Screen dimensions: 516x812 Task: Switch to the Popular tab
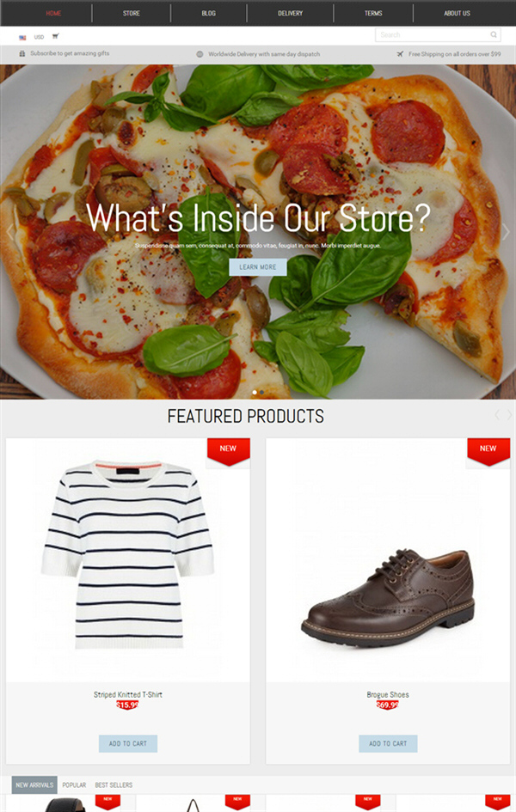74,785
